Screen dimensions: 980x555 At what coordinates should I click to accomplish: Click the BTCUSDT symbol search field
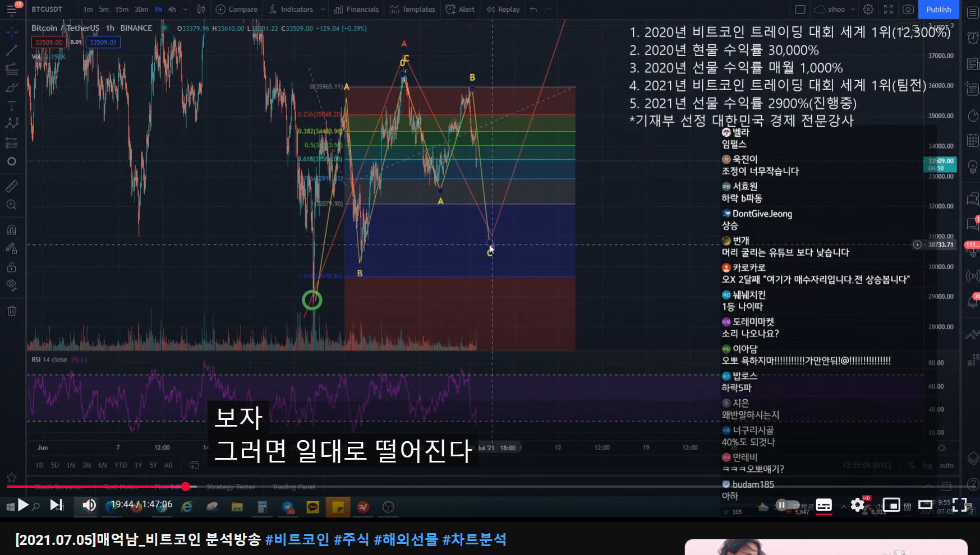tap(47, 9)
